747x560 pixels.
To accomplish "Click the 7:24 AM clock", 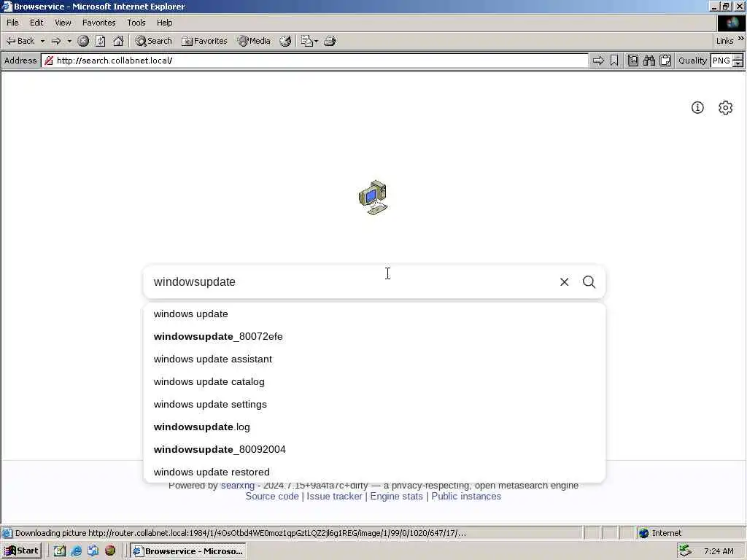I will click(719, 551).
